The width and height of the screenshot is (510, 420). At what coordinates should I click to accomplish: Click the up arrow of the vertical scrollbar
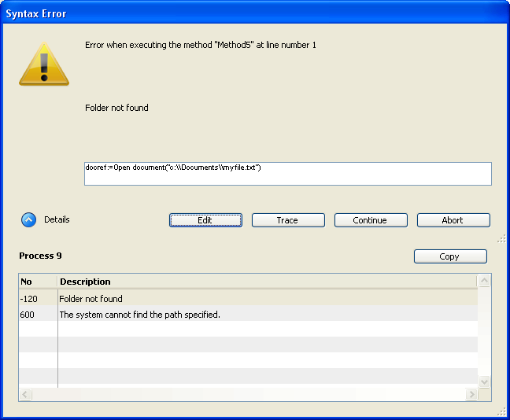coord(485,281)
